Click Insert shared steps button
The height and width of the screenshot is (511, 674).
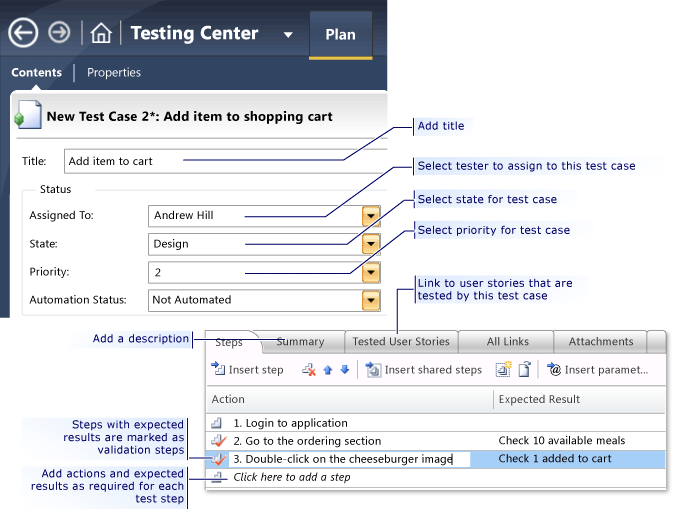pyautogui.click(x=423, y=370)
